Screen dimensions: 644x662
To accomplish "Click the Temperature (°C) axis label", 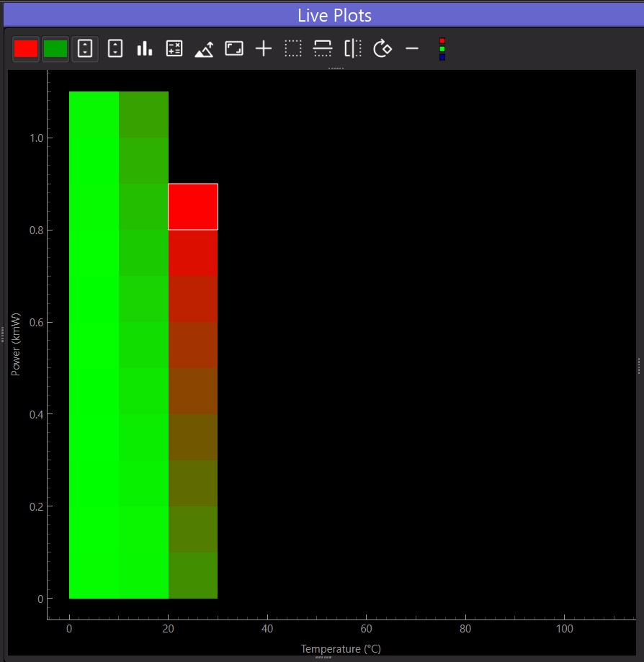I will pyautogui.click(x=341, y=649).
